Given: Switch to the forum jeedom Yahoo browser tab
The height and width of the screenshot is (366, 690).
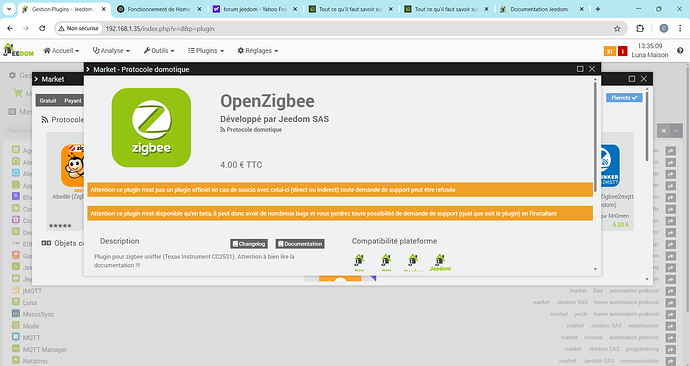Looking at the screenshot, I should [254, 9].
